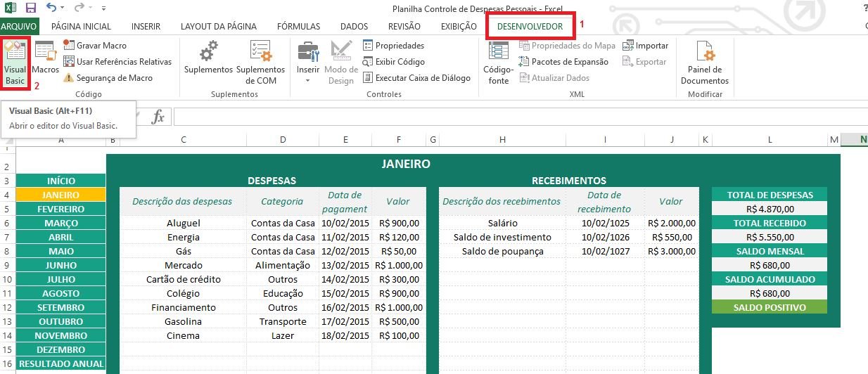The image size is (868, 374).
Task: Expand the Inserir controls dropdown
Action: click(x=308, y=79)
